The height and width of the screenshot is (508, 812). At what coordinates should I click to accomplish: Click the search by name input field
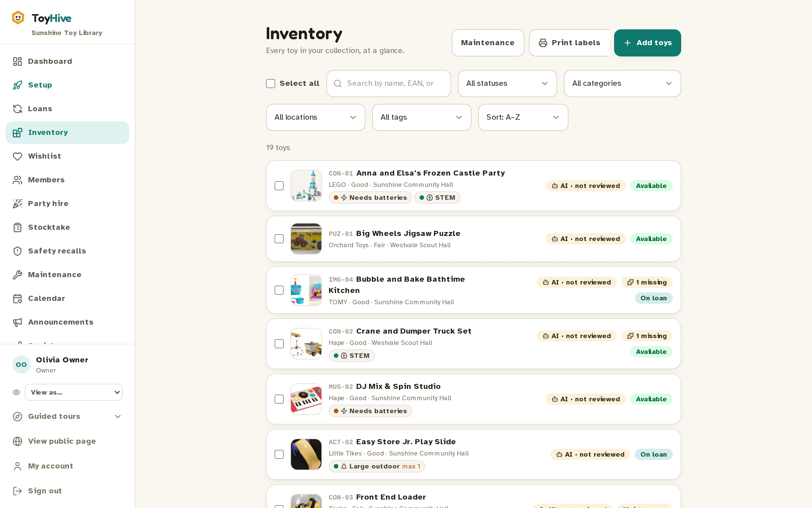[389, 84]
